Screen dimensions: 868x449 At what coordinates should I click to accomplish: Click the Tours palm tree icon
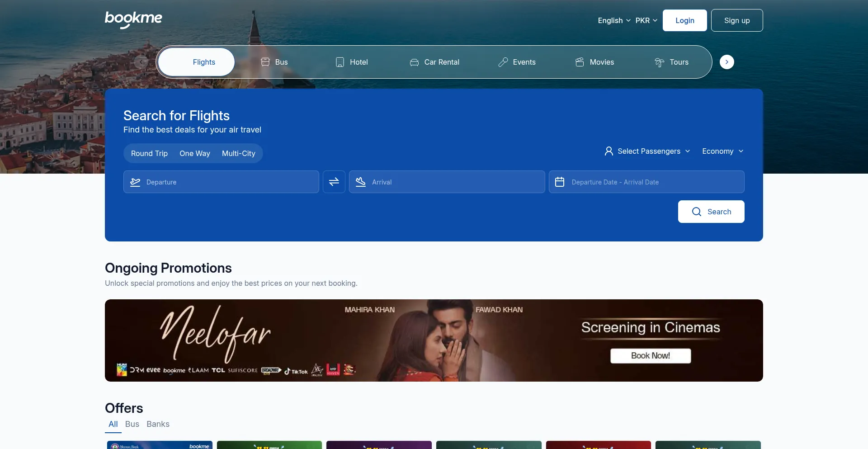click(x=660, y=62)
